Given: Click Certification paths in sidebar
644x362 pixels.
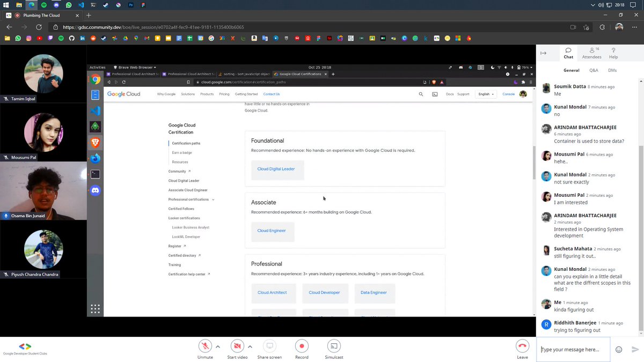Looking at the screenshot, I should pos(186,143).
